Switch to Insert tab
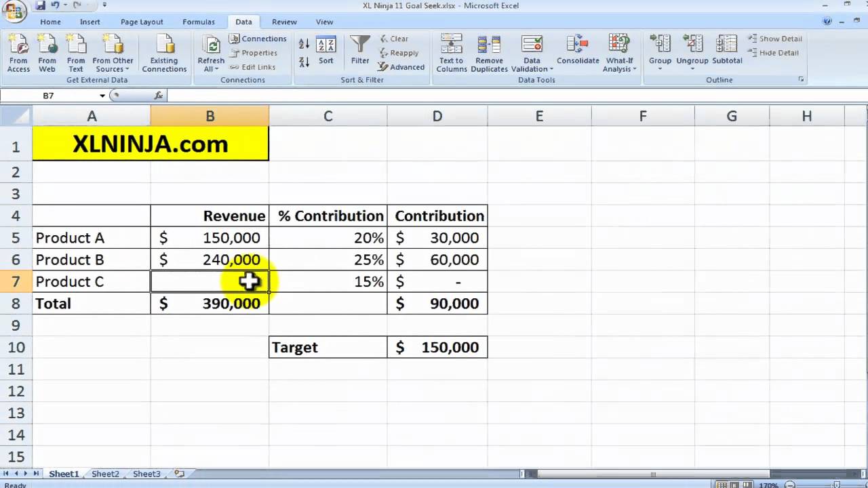This screenshot has width=868, height=488. pos(90,22)
